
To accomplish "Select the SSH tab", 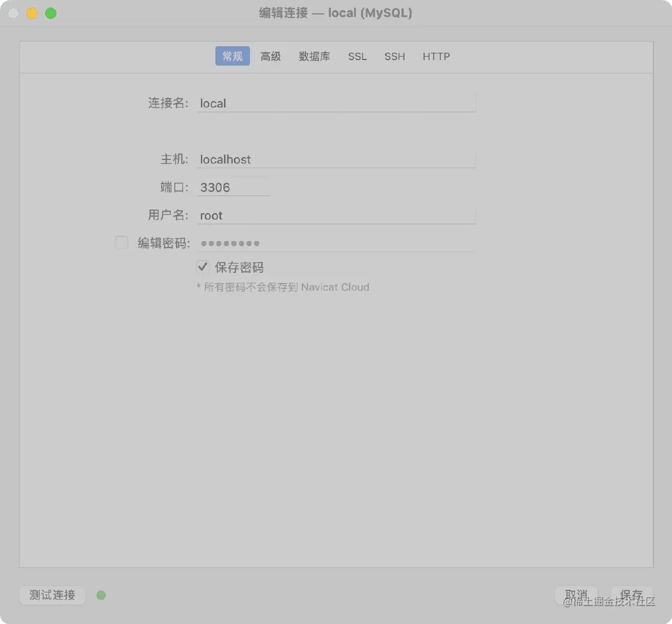I will click(394, 56).
